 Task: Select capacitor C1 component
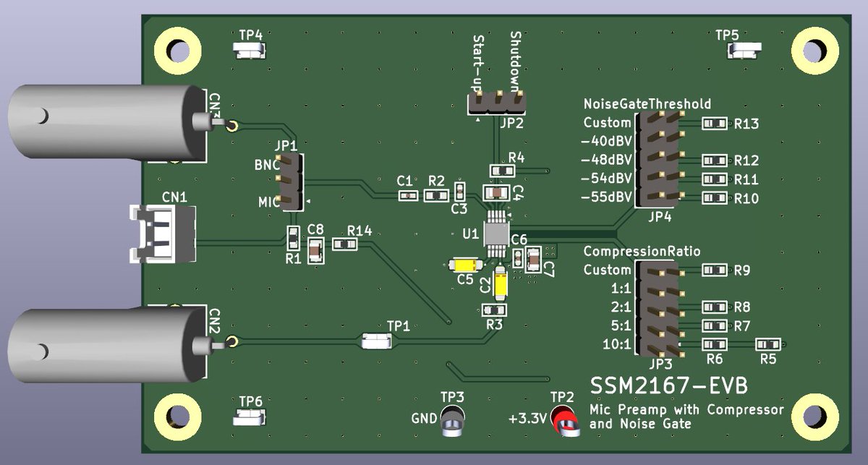pyautogui.click(x=407, y=195)
